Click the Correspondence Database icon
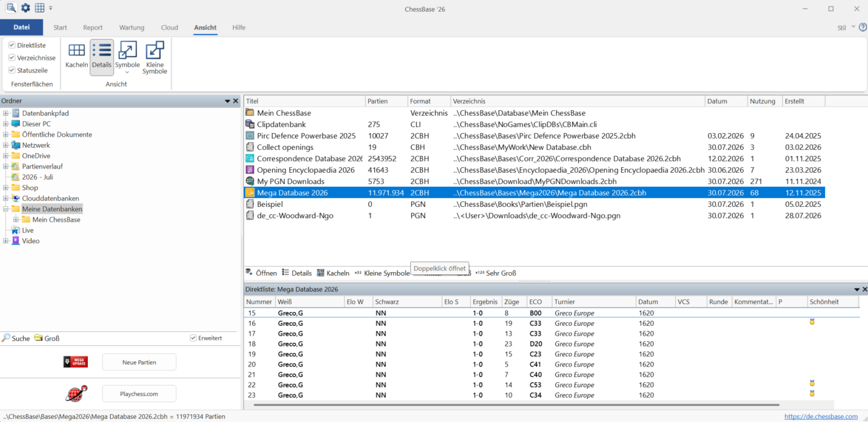This screenshot has width=868, height=422. pos(250,159)
